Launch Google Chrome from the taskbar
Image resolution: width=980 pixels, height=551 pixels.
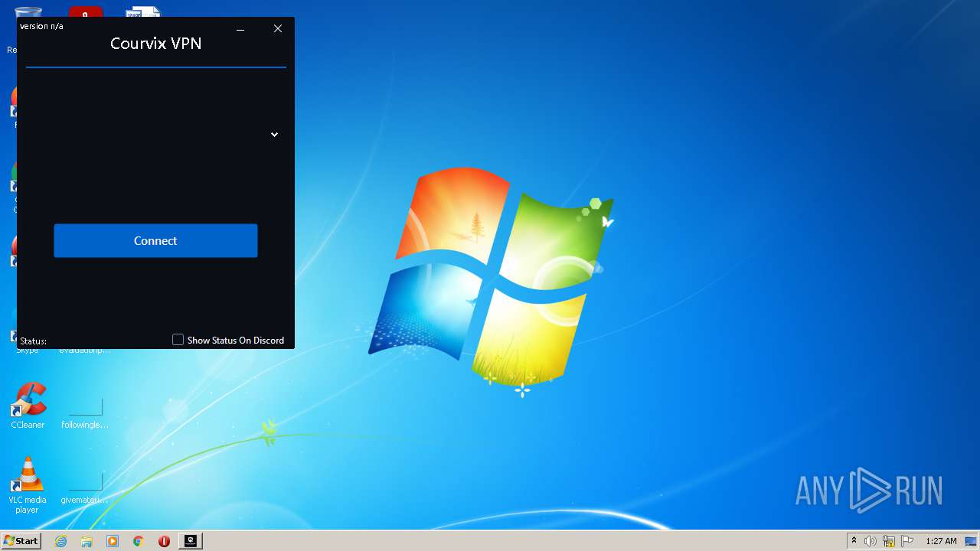click(139, 541)
